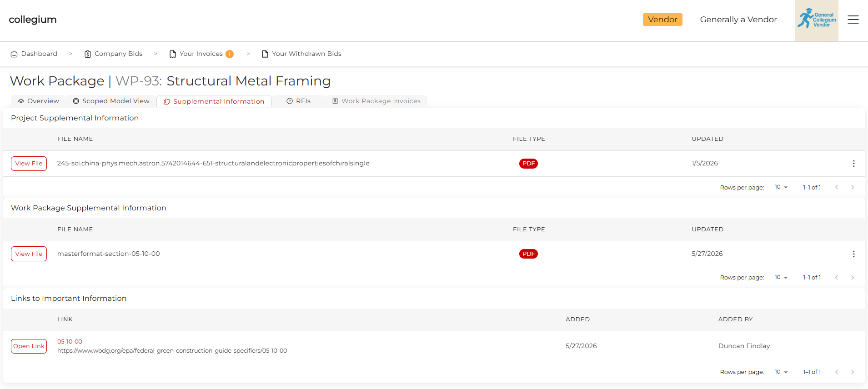Image resolution: width=868 pixels, height=389 pixels.
Task: Go to previous page in Project Supplemental table
Action: click(837, 187)
